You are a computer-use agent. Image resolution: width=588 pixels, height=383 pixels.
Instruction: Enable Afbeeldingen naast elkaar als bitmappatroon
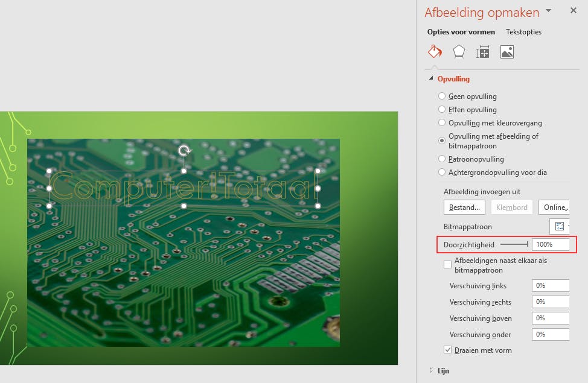[x=447, y=265]
